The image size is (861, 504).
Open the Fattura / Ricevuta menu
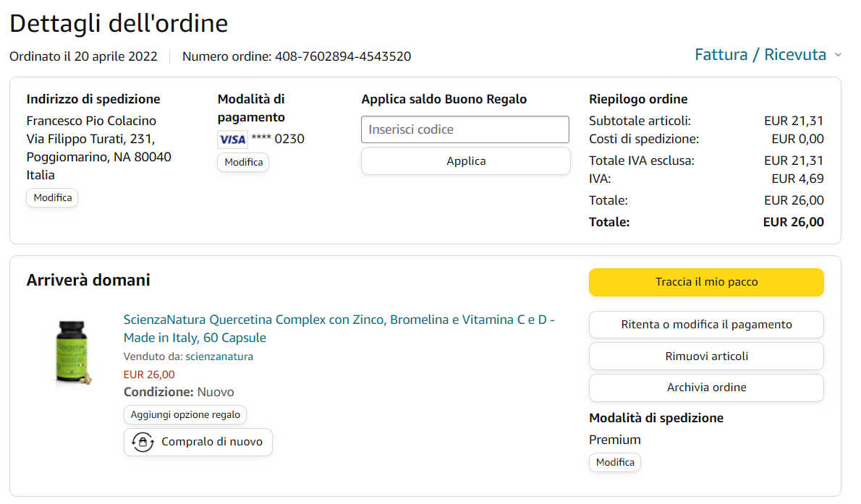point(760,55)
